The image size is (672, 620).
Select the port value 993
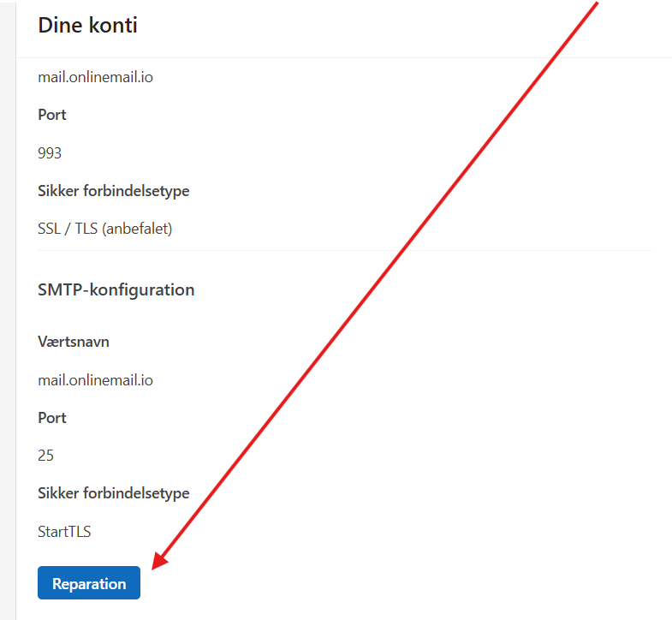coord(50,153)
